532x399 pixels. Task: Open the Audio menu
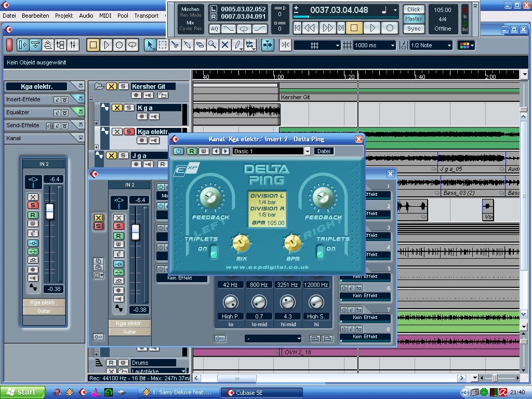pos(86,16)
